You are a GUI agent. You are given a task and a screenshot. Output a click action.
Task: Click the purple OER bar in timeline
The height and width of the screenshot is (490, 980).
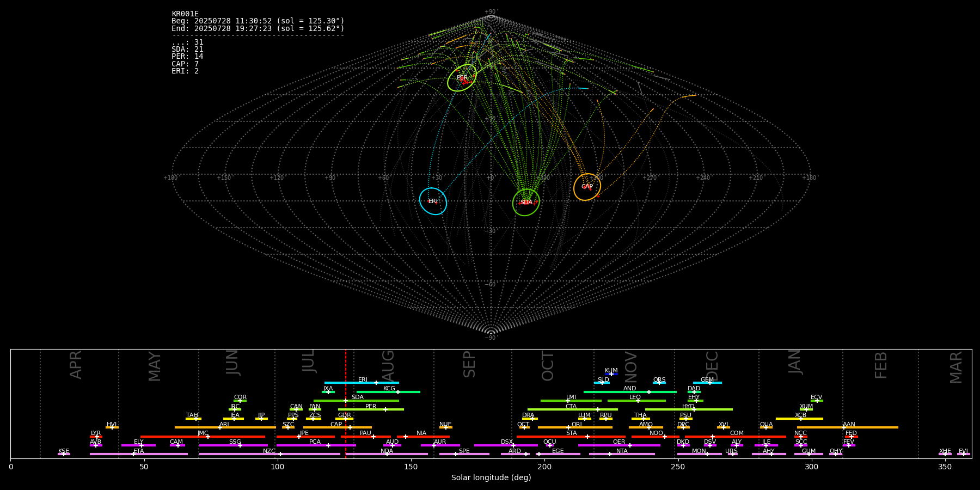pos(619,445)
